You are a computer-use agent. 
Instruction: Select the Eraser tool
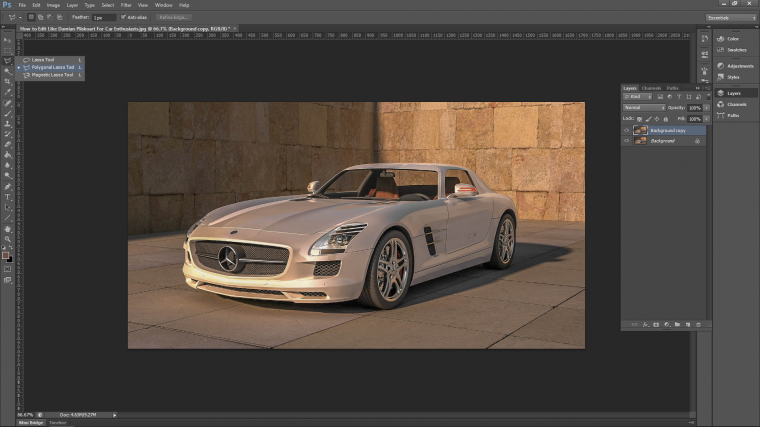pos(7,144)
